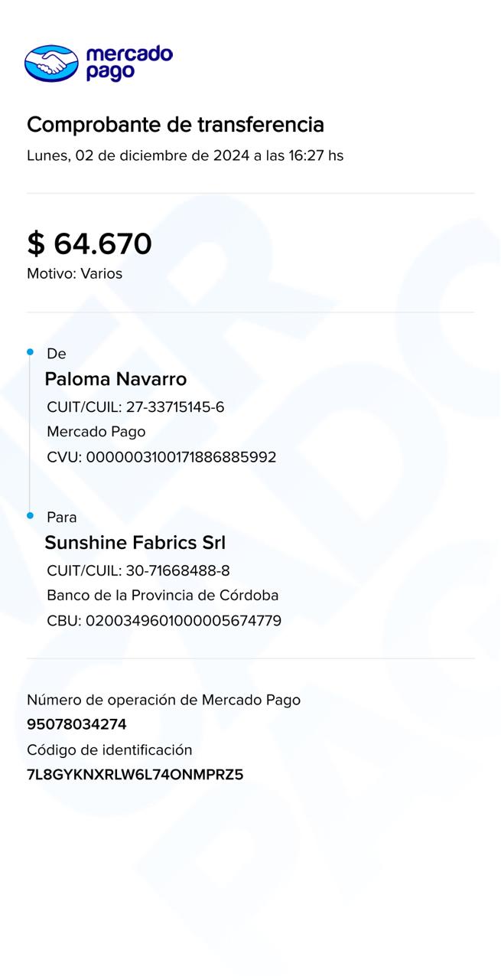Image resolution: width=501 pixels, height=980 pixels.
Task: Select sender name Paloma Navarro
Action: coord(115,379)
